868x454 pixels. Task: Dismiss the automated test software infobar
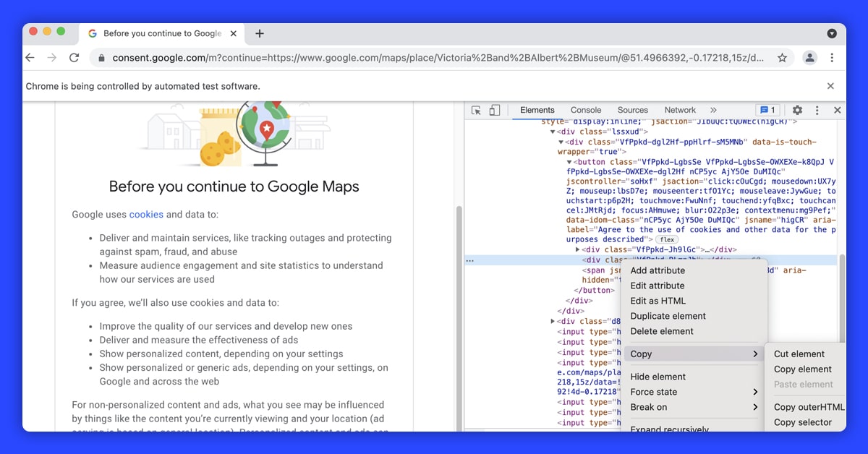830,86
